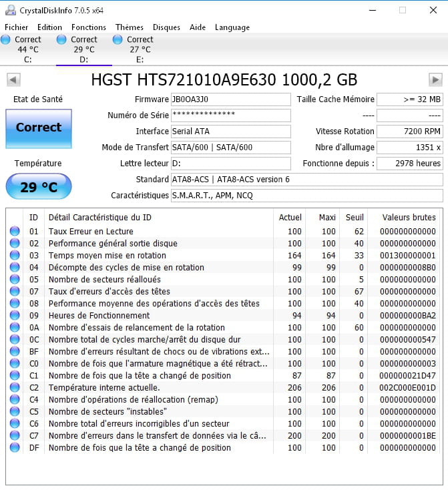Screen dimensions: 448x490
Task: Open the Thèmes menu
Action: coord(130,27)
